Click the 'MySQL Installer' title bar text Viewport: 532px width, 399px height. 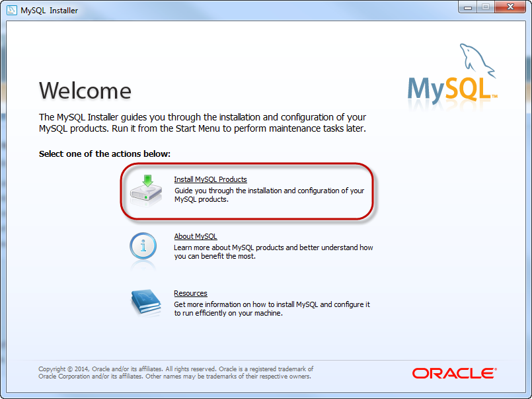click(x=50, y=11)
